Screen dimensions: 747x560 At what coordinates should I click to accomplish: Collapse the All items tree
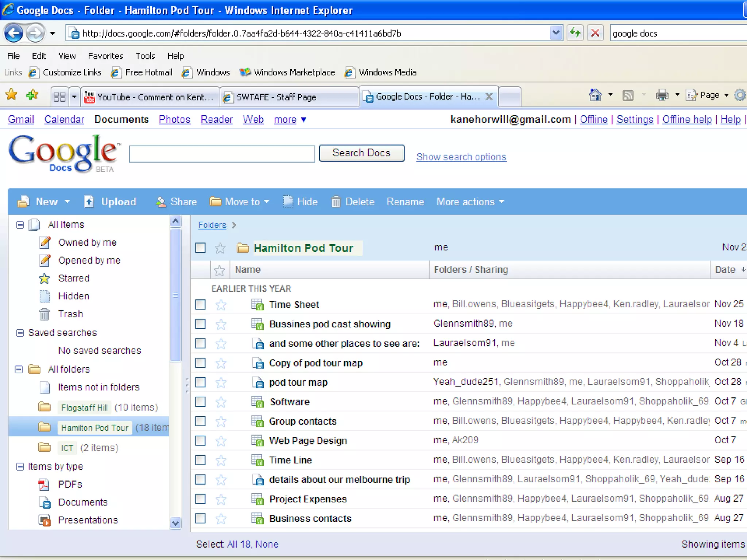[20, 225]
